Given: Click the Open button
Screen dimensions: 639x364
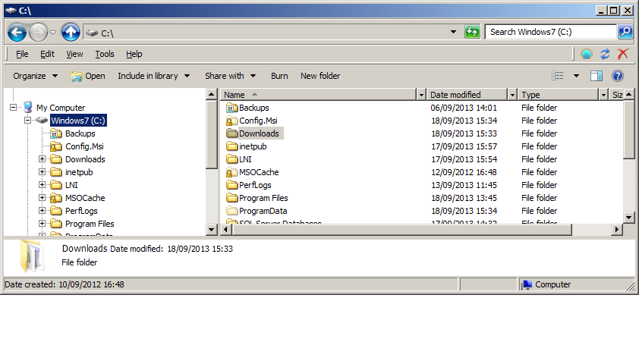Looking at the screenshot, I should point(87,76).
